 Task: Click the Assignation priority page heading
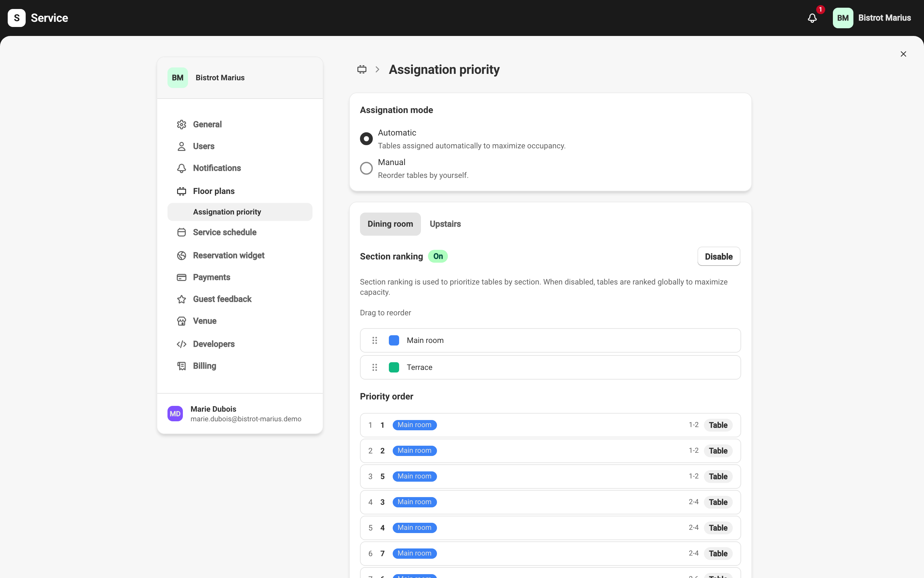(444, 70)
